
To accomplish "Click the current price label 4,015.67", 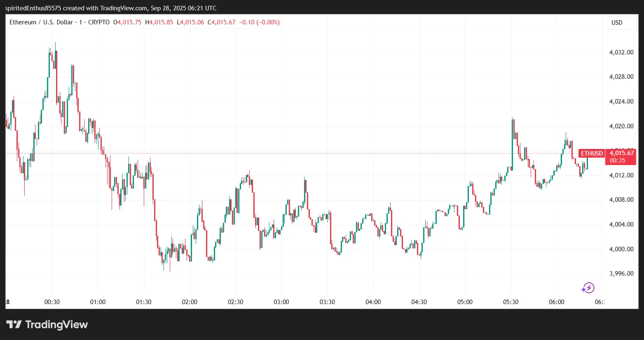I will [621, 153].
